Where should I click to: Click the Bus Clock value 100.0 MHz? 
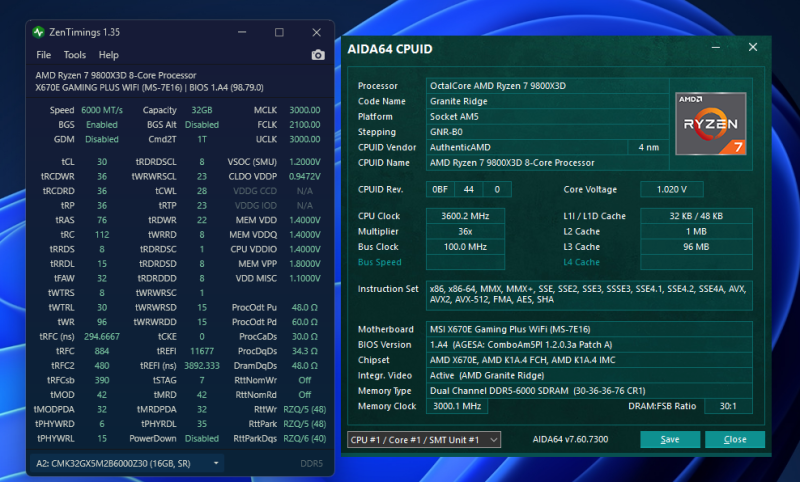(465, 247)
